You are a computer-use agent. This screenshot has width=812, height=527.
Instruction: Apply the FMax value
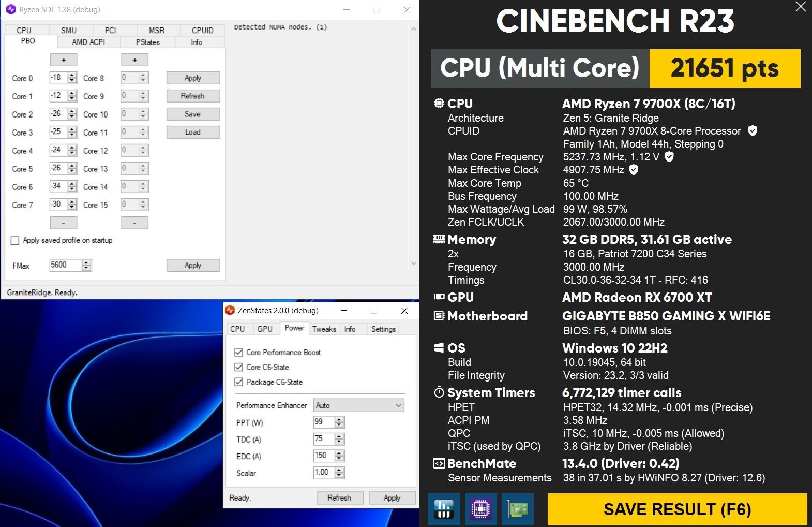[x=193, y=265]
